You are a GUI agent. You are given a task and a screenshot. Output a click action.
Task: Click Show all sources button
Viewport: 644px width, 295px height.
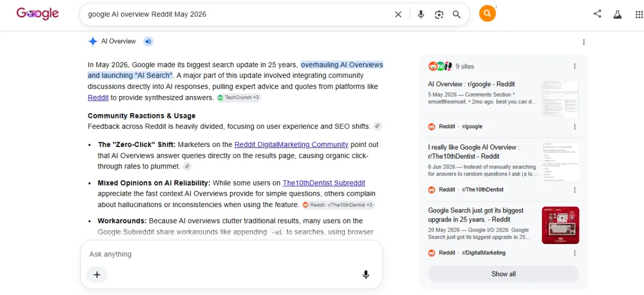503,274
